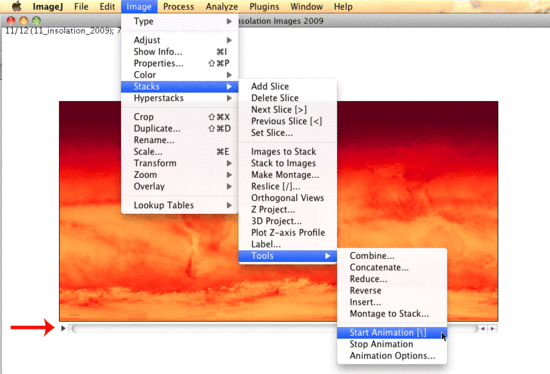The height and width of the screenshot is (374, 550).
Task: Choose Next Slice [>]
Action: (288, 109)
